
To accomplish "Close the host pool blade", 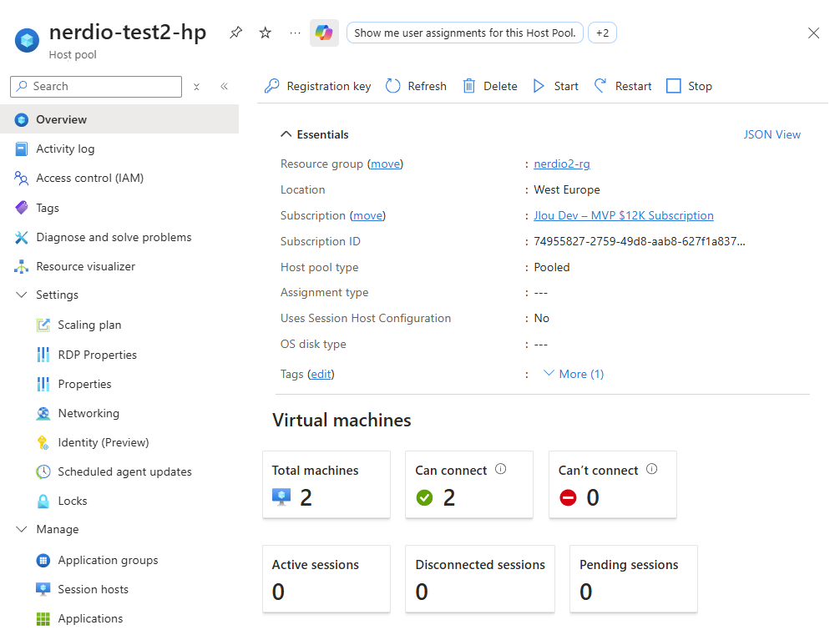I will pyautogui.click(x=813, y=33).
